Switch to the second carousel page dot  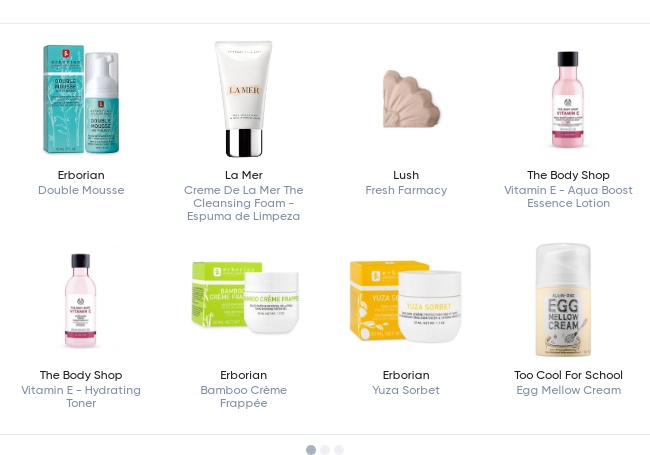tap(325, 450)
